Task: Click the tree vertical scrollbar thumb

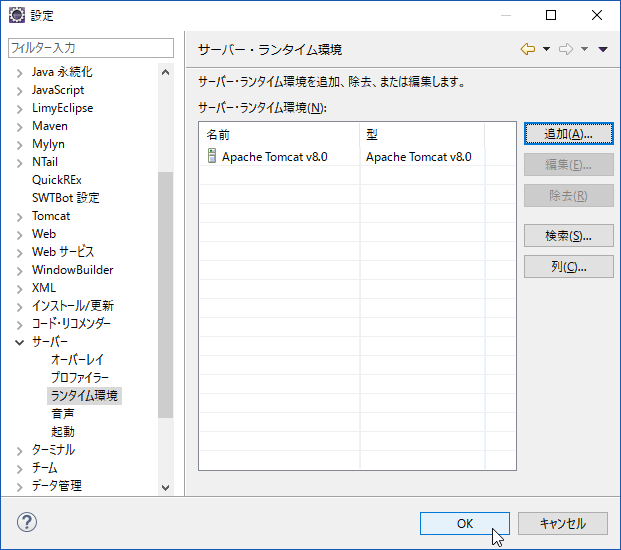Action: coord(166,295)
